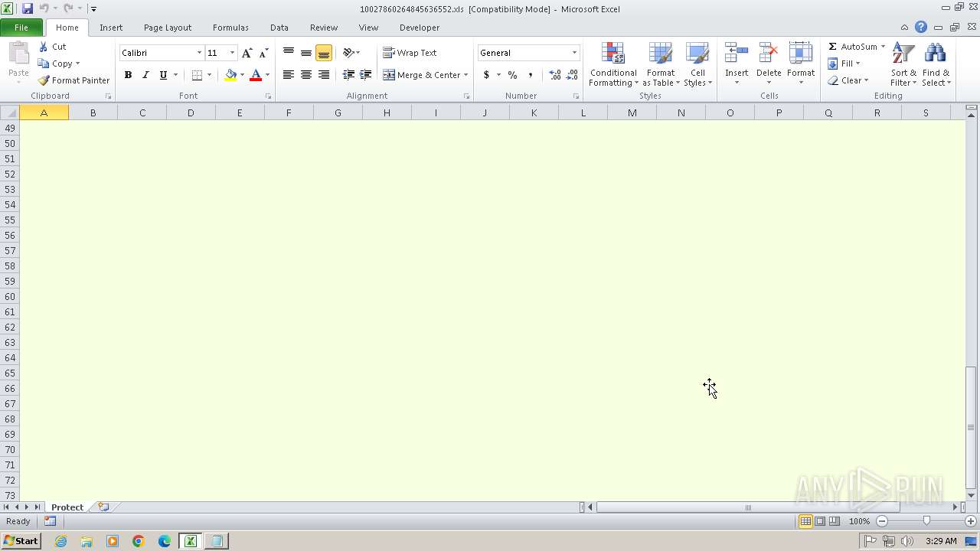Toggle Align Text Right
This screenshot has width=980, height=551.
coord(324,75)
